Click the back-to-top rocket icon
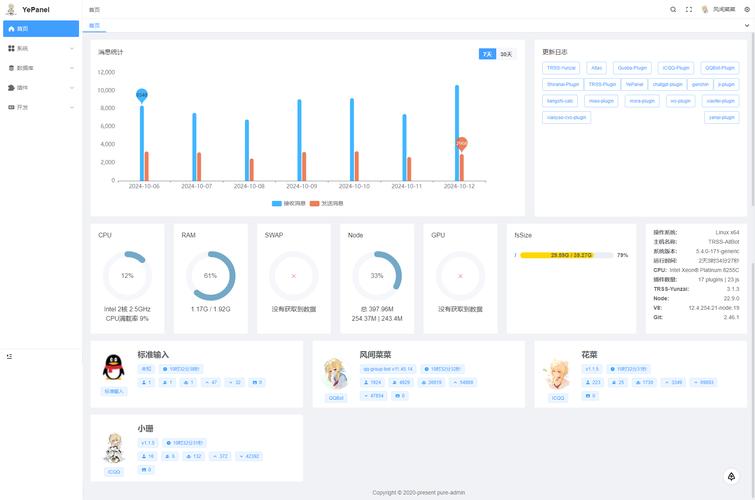This screenshot has width=755, height=500. point(729,477)
